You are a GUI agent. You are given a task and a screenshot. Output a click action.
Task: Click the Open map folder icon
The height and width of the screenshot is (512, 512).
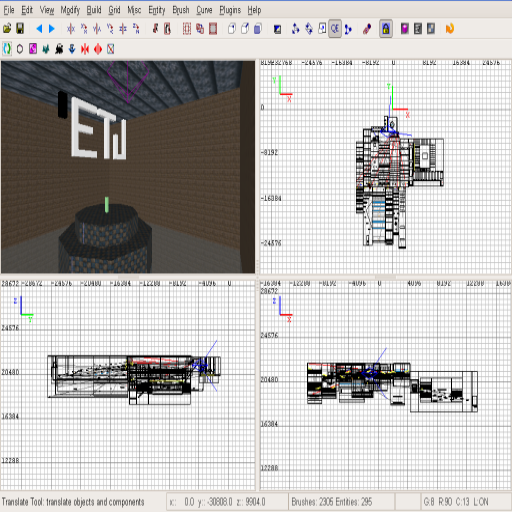pos(7,29)
